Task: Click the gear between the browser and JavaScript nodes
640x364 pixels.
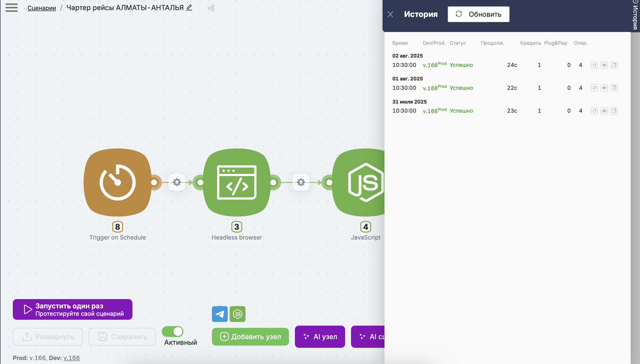Action: click(x=301, y=182)
